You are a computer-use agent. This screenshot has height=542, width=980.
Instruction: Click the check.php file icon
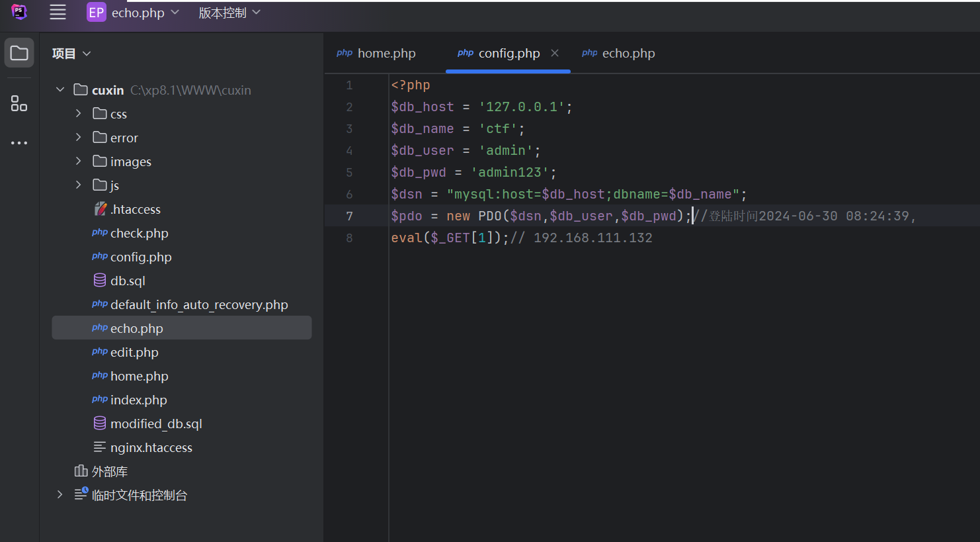(x=100, y=232)
